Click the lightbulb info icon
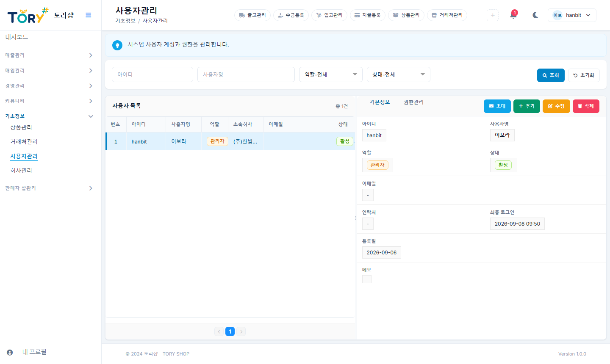Viewport: 610px width, 364px height. pyautogui.click(x=117, y=45)
